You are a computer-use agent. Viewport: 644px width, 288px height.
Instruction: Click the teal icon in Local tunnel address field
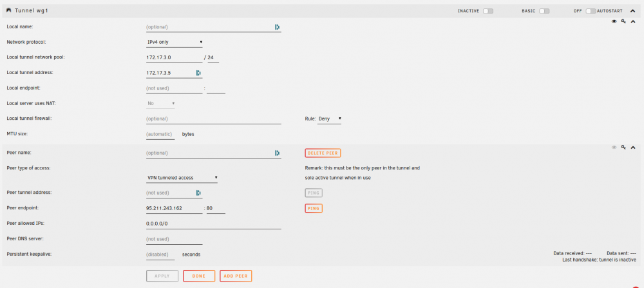tap(198, 73)
